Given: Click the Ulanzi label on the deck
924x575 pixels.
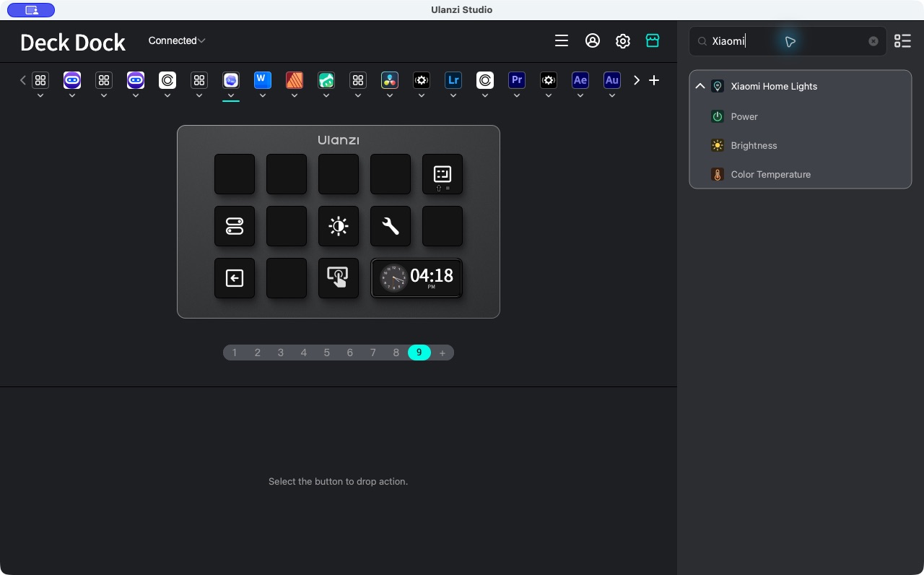Looking at the screenshot, I should (x=339, y=140).
